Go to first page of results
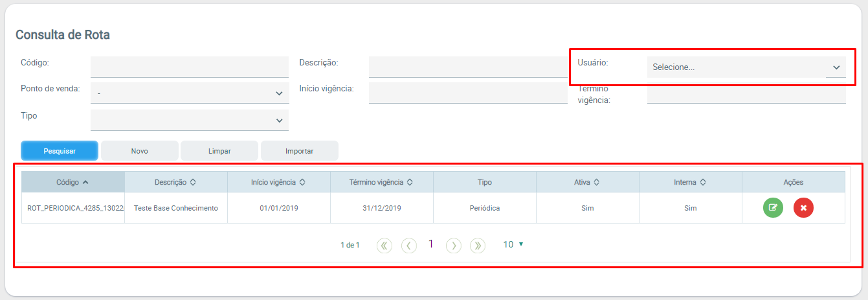 (x=384, y=245)
